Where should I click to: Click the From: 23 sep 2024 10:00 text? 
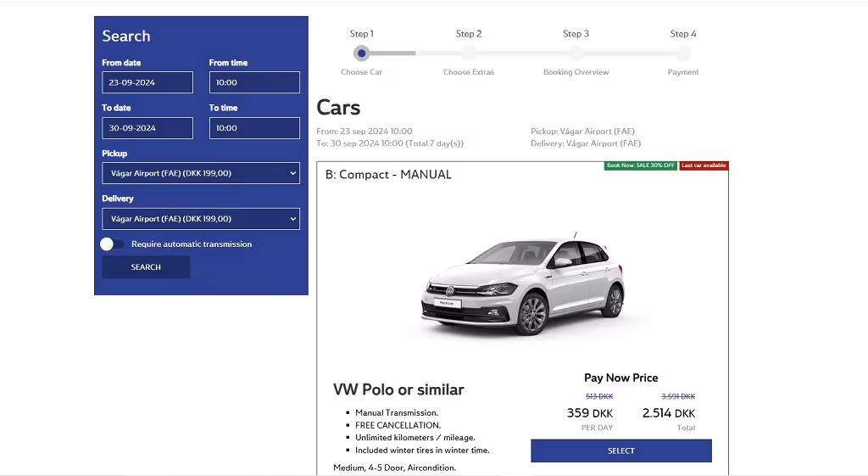click(364, 132)
